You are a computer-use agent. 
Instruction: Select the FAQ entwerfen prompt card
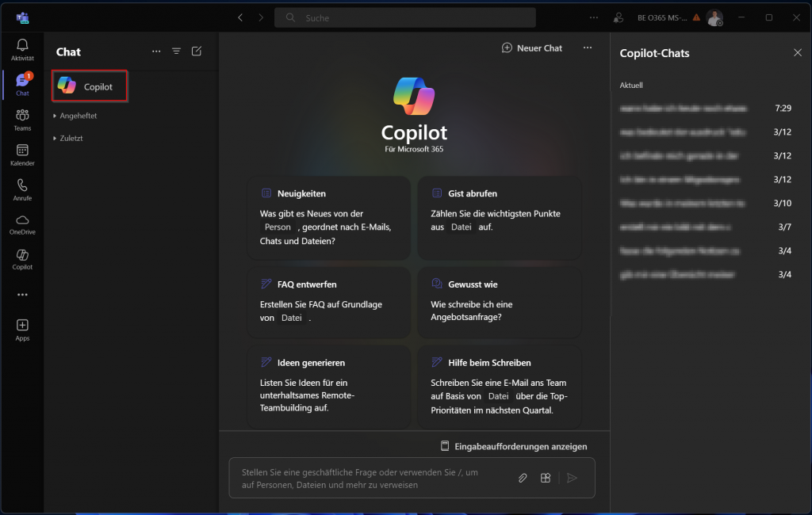[329, 302]
